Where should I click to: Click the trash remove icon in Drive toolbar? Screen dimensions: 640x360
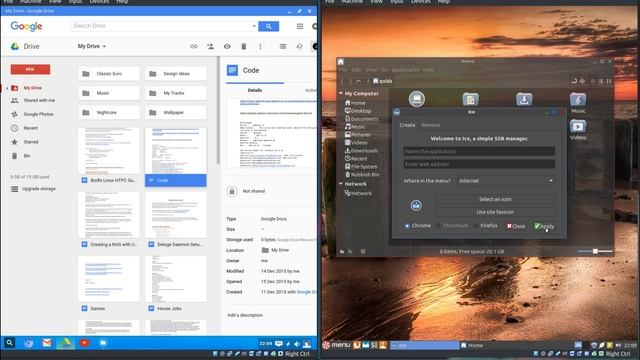(244, 47)
